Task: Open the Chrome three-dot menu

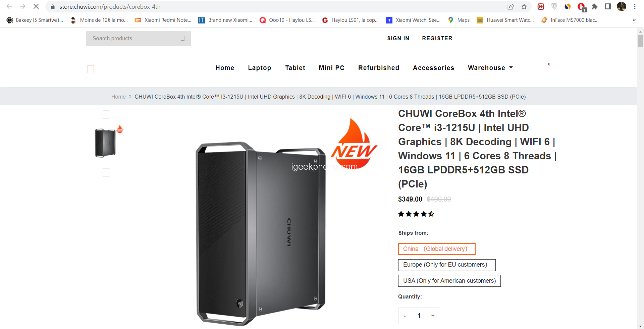Action: [635, 6]
